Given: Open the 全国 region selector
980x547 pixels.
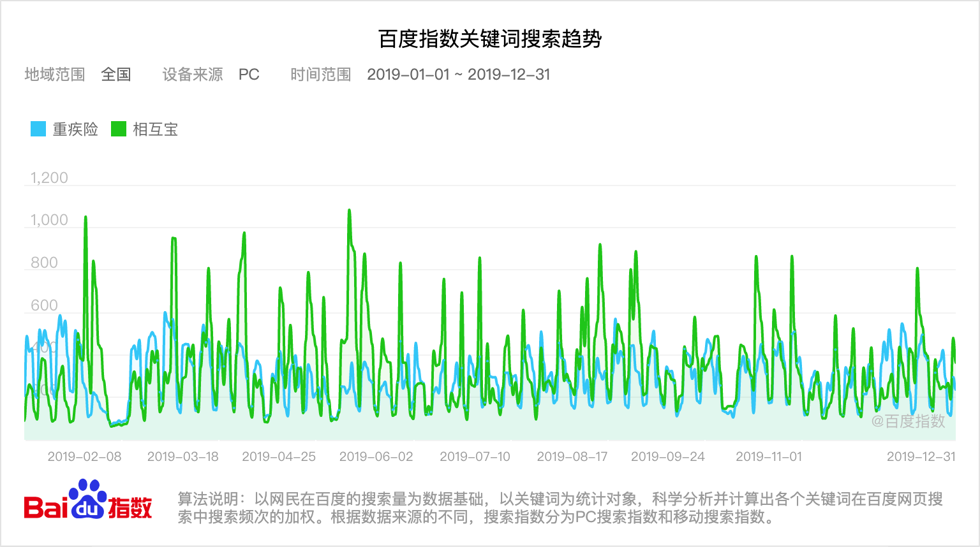Looking at the screenshot, I should pyautogui.click(x=115, y=75).
